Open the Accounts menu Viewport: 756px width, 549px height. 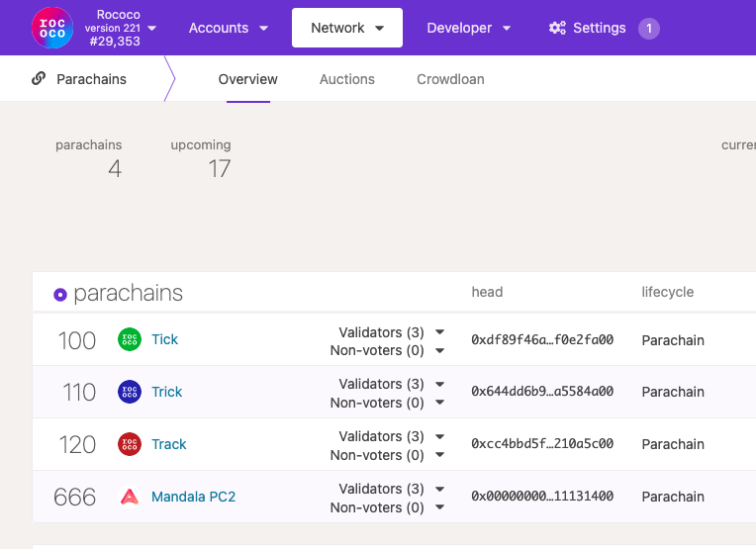[x=228, y=28]
